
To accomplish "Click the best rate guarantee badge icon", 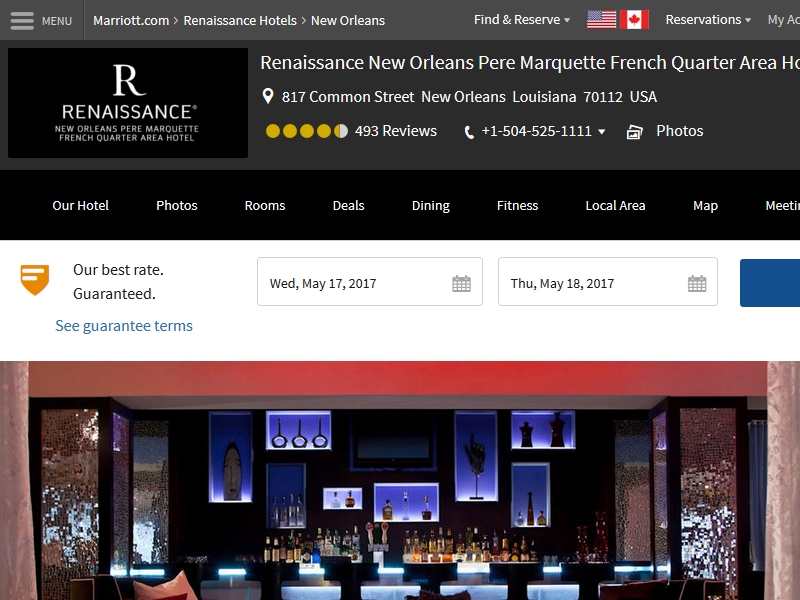I will (x=35, y=279).
